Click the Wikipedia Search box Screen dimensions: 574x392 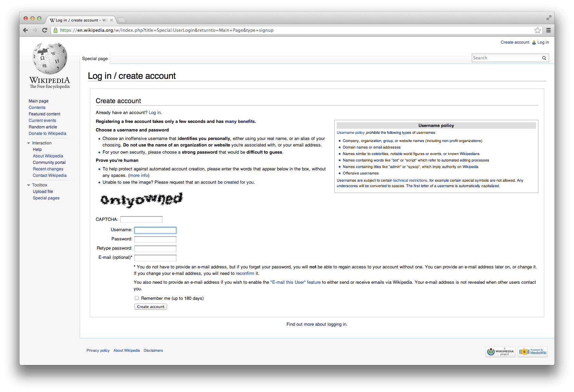click(506, 58)
